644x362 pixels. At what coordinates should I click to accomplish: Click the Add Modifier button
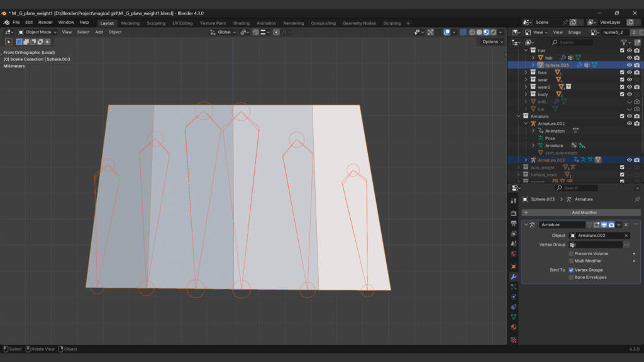(584, 212)
